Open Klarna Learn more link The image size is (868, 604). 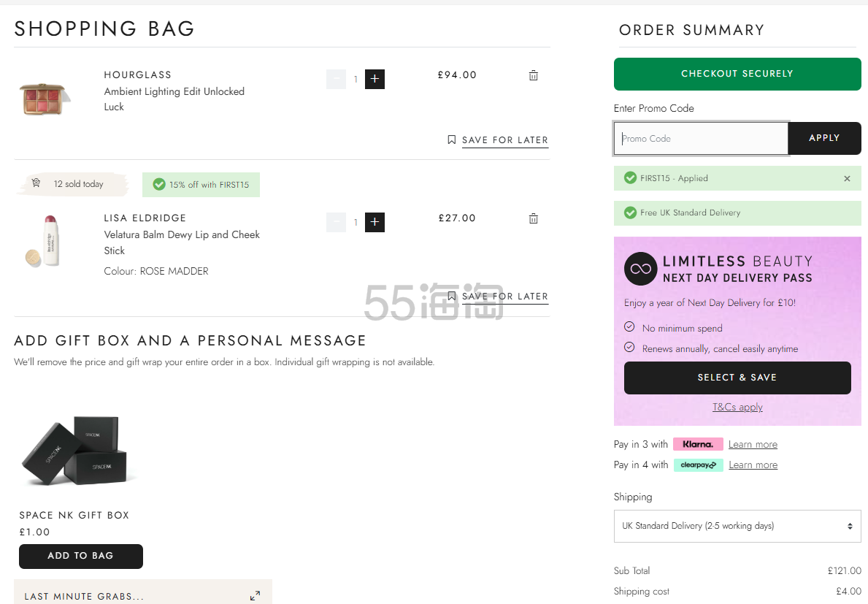[x=753, y=445]
